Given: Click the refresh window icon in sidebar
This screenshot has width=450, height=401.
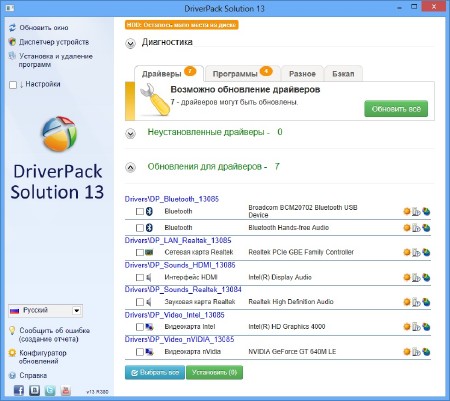Looking at the screenshot, I should (x=12, y=28).
